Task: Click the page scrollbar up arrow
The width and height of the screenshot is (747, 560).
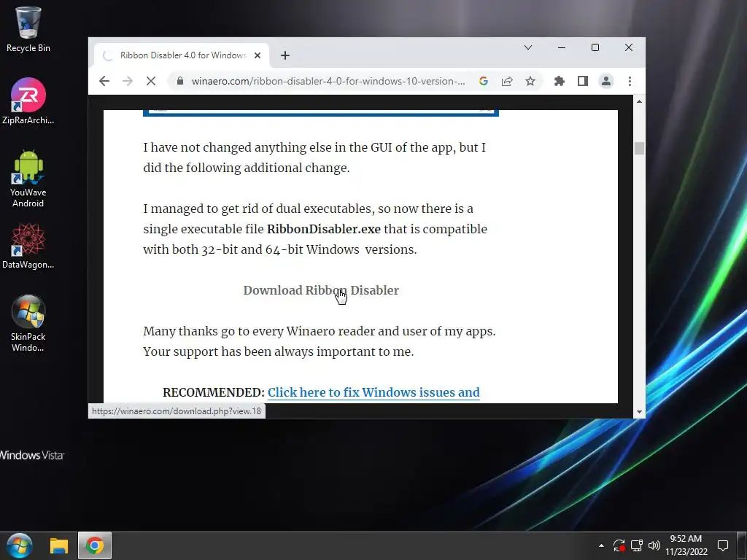Action: pyautogui.click(x=639, y=101)
